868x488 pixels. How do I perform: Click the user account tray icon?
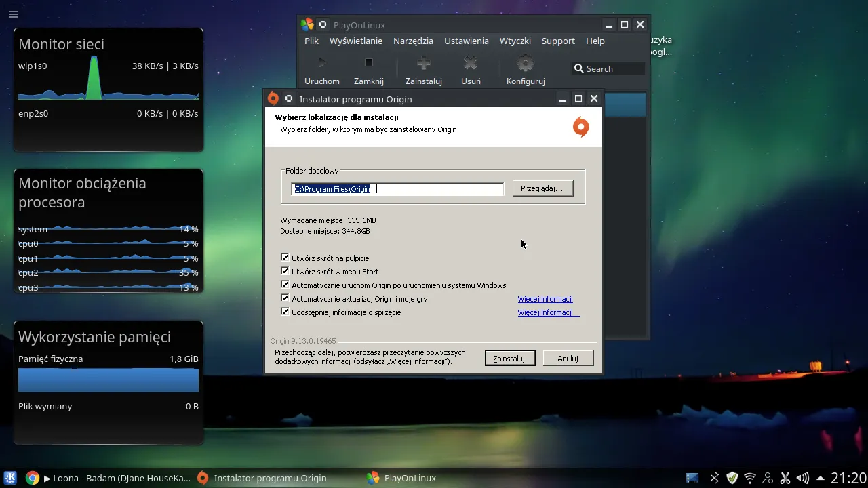(768, 478)
